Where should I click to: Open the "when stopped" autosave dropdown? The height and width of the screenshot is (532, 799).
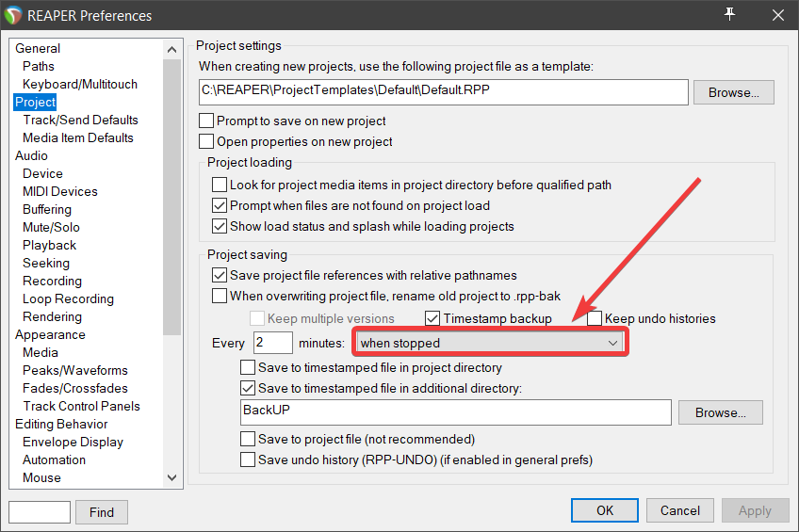click(490, 343)
